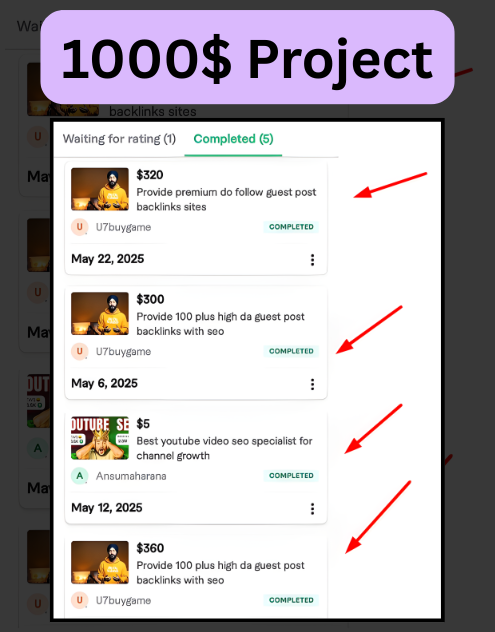This screenshot has height=632, width=495.
Task: Click U7buygame avatar on $320 order
Action: 80,227
